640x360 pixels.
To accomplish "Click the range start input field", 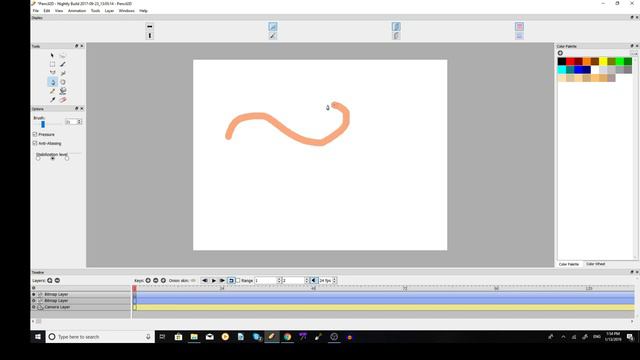I will click(x=265, y=280).
